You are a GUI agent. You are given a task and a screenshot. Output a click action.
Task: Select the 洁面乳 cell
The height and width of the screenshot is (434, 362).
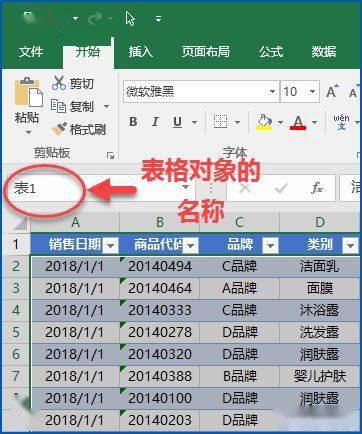click(x=320, y=266)
